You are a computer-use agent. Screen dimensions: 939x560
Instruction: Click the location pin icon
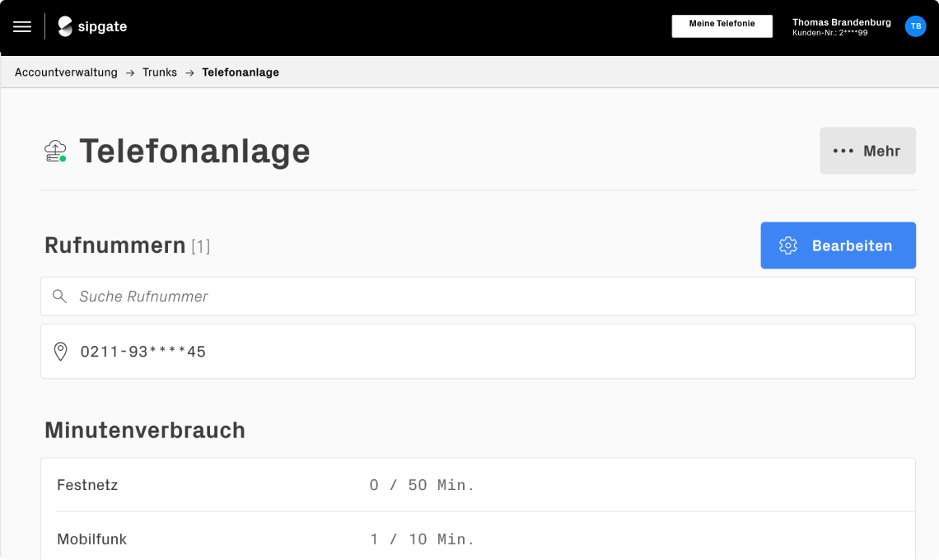60,352
